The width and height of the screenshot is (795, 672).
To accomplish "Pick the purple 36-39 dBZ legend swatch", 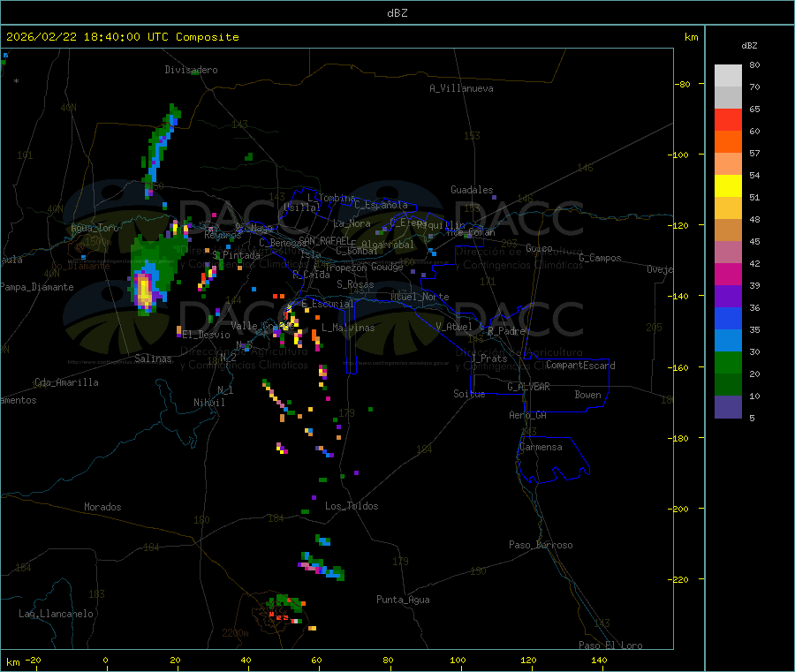I will 728,297.
